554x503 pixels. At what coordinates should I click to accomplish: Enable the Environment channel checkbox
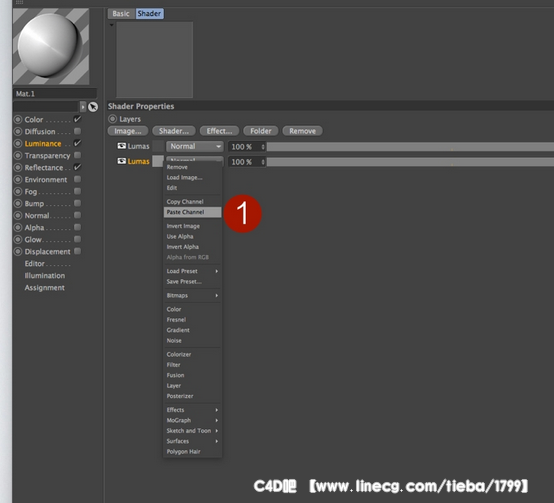click(77, 179)
